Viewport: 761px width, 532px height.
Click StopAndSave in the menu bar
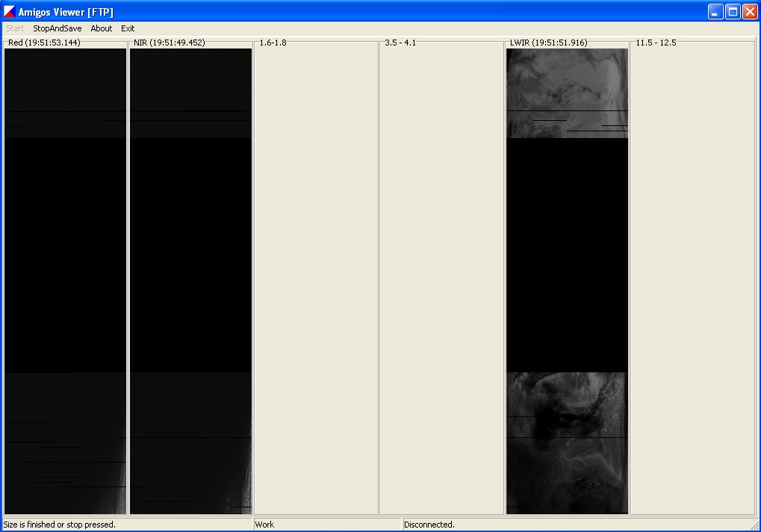click(x=58, y=28)
